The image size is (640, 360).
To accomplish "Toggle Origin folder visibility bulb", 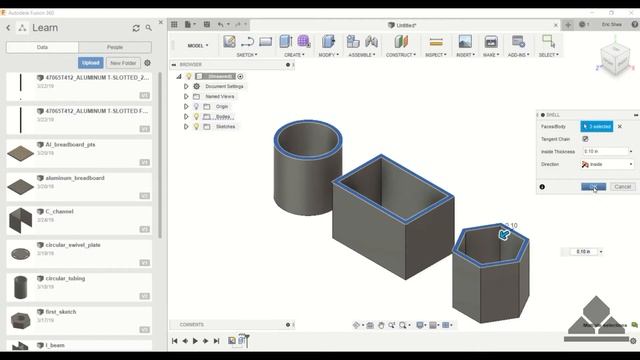I will point(196,107).
